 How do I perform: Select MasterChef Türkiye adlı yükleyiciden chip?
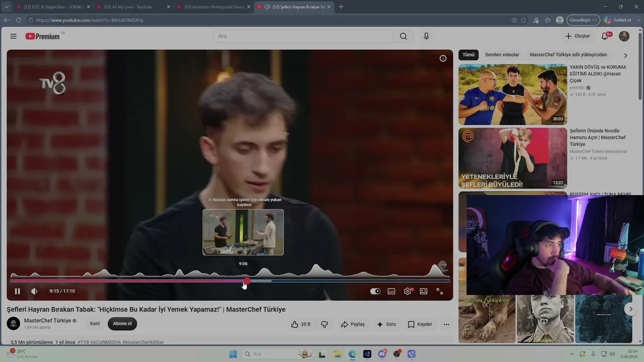568,55
